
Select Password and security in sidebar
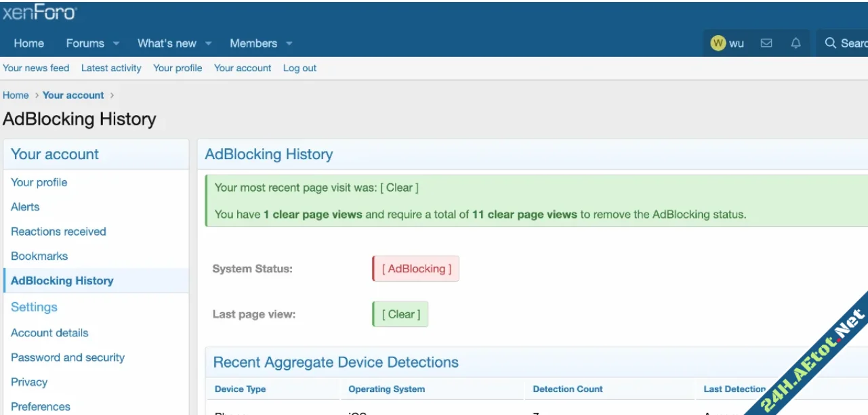[x=68, y=357]
